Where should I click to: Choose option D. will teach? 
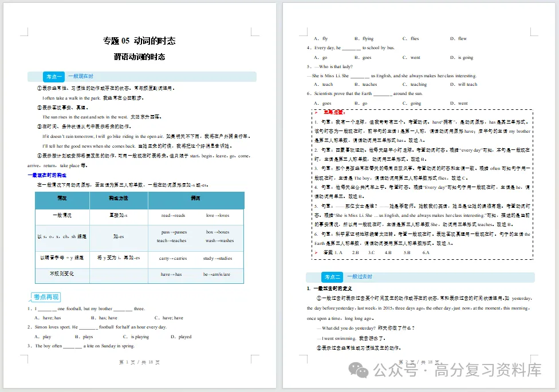[x=463, y=85]
